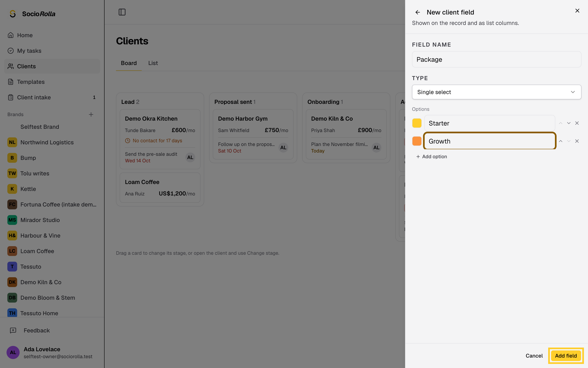Pick color for the Growth option
Screen dimensions: 588x368
coord(417,141)
